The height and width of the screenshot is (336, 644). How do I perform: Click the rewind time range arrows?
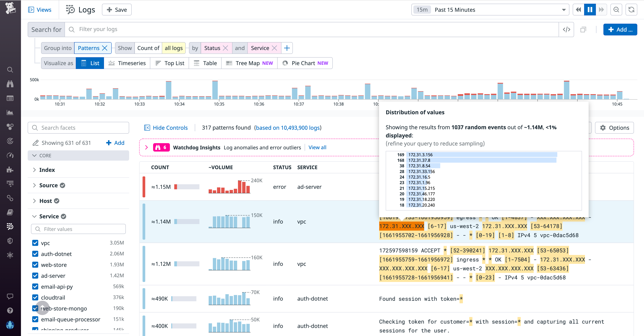tap(578, 10)
